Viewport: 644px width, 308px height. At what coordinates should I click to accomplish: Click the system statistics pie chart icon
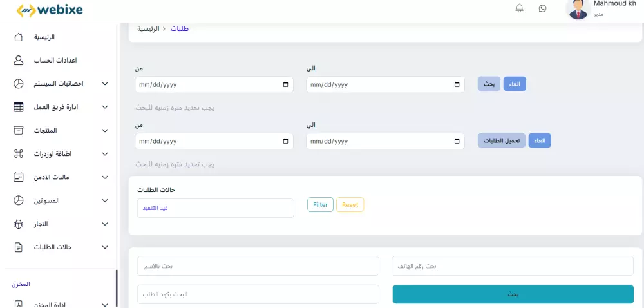point(19,84)
